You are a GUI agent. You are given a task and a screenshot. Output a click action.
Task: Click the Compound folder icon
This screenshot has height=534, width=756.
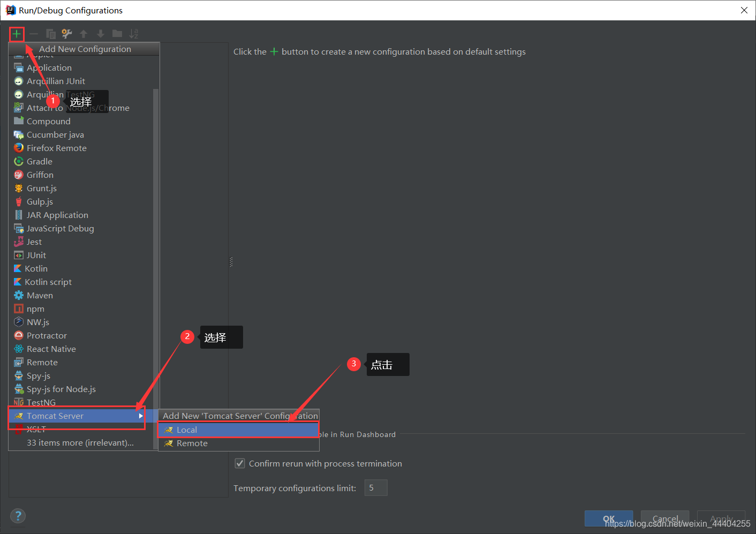click(19, 121)
